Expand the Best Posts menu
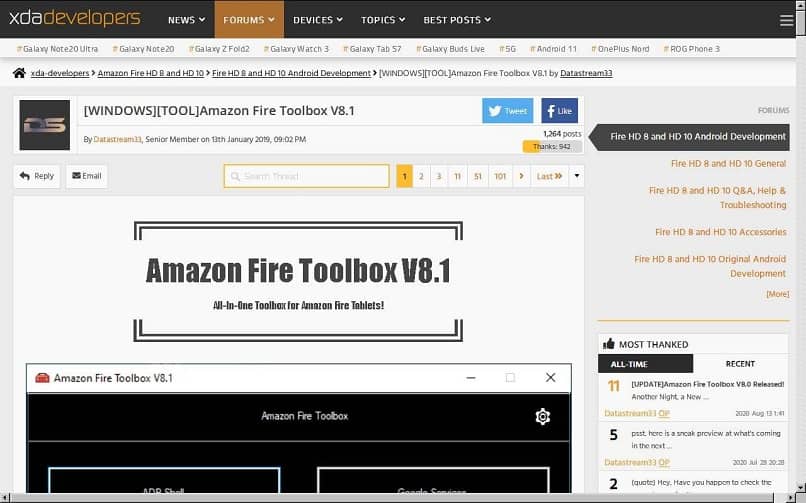This screenshot has width=806, height=503. pos(457,20)
